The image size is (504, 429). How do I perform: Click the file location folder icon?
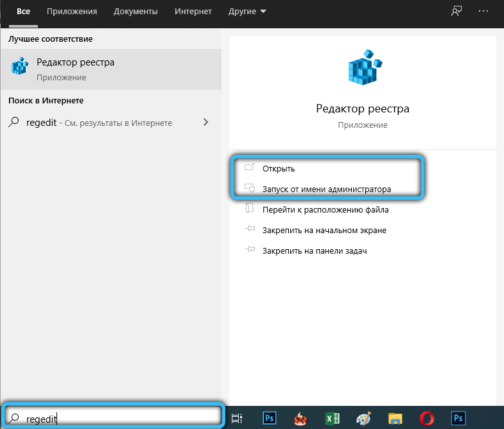coord(250,208)
